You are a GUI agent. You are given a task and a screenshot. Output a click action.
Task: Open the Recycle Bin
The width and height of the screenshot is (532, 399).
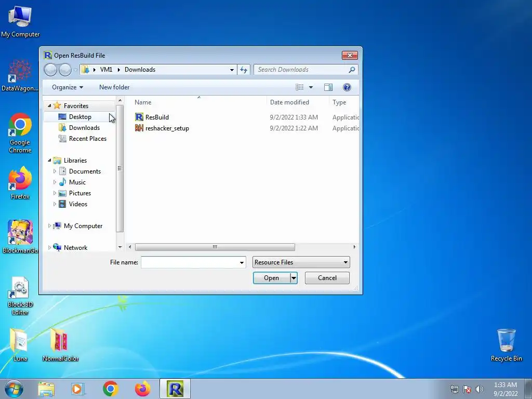[x=506, y=345]
